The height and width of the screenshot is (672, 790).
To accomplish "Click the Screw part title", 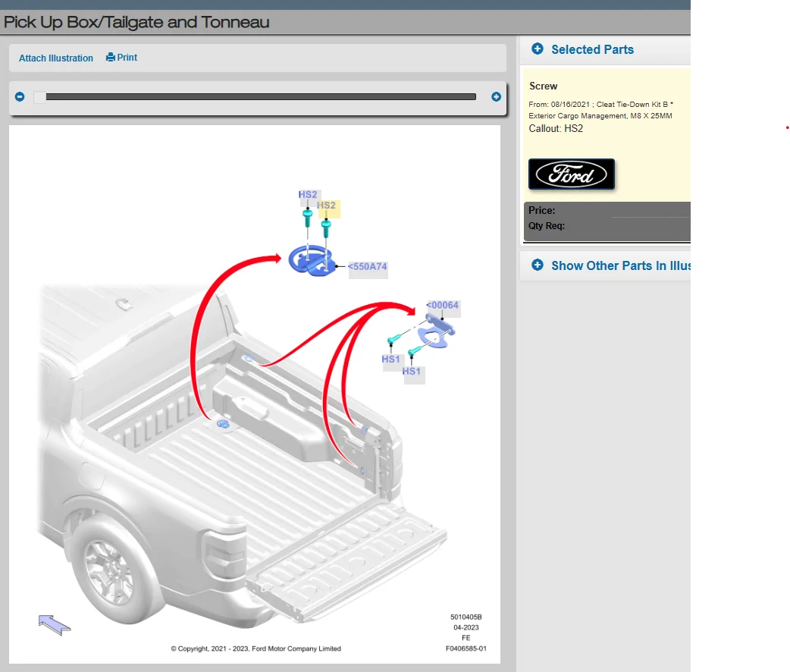I will (x=543, y=86).
